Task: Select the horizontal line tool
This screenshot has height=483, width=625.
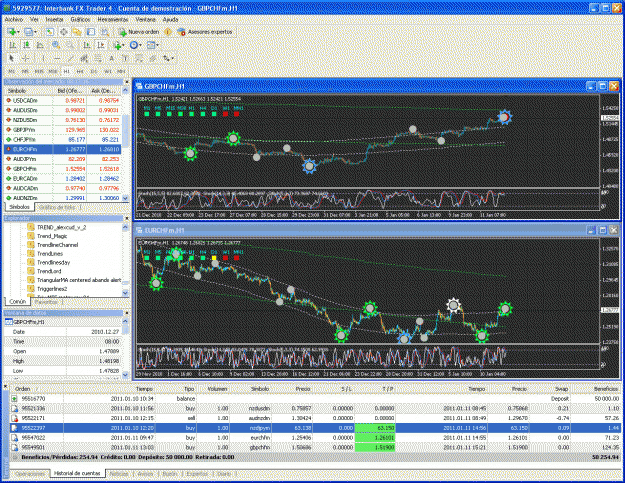Action: coord(57,58)
